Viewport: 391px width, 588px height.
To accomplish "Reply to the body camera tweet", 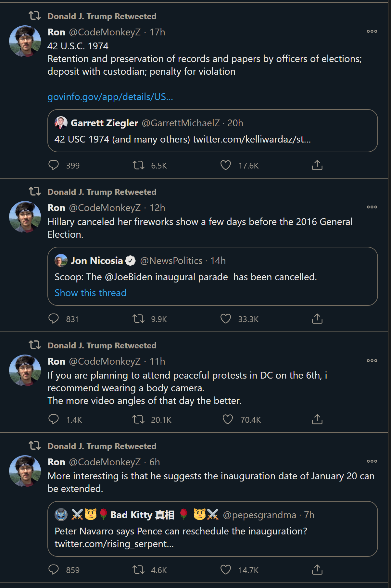I will tap(54, 419).
